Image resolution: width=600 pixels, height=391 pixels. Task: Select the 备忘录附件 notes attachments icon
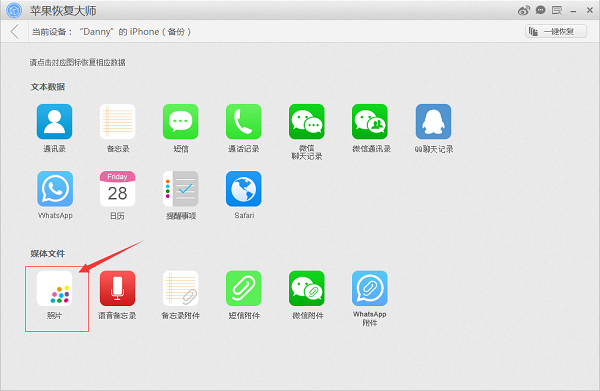181,288
